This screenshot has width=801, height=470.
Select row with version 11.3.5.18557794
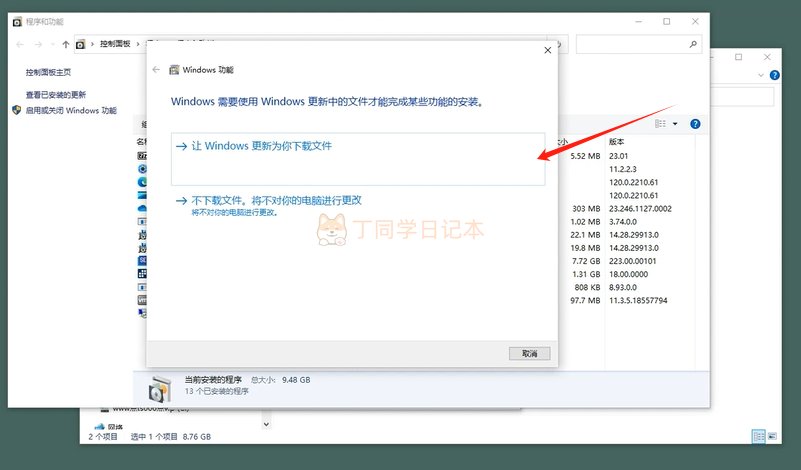(x=638, y=300)
